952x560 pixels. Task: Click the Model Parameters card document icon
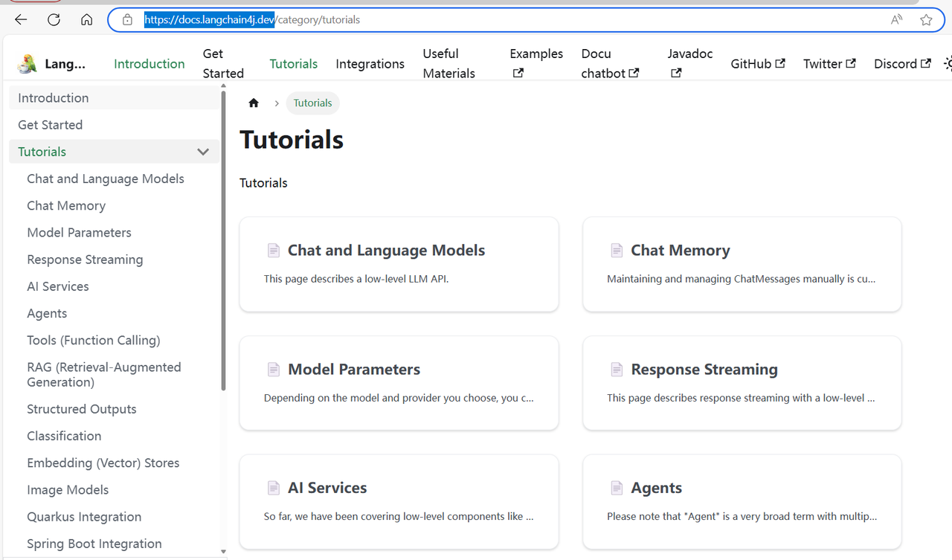tap(274, 370)
